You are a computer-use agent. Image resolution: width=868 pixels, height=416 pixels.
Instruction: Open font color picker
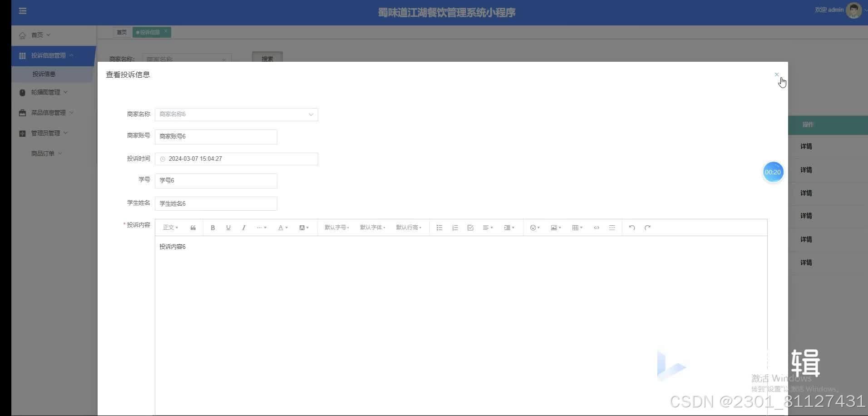coord(282,228)
